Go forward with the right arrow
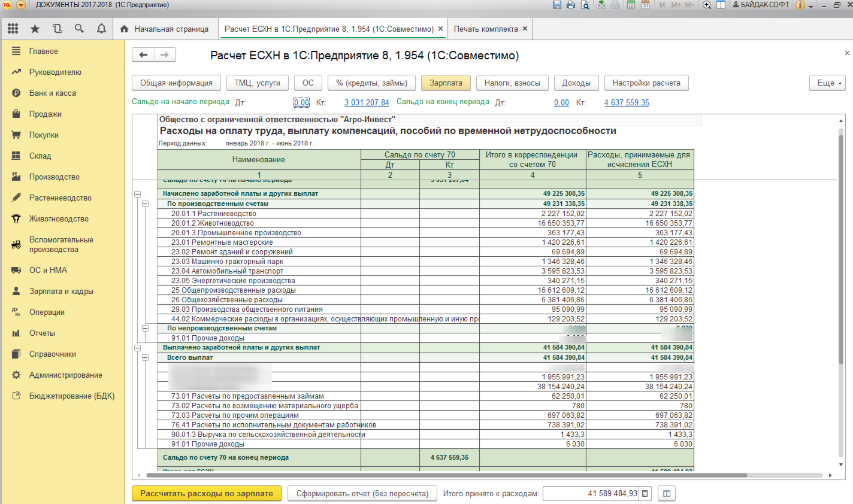The image size is (853, 504). tap(165, 55)
